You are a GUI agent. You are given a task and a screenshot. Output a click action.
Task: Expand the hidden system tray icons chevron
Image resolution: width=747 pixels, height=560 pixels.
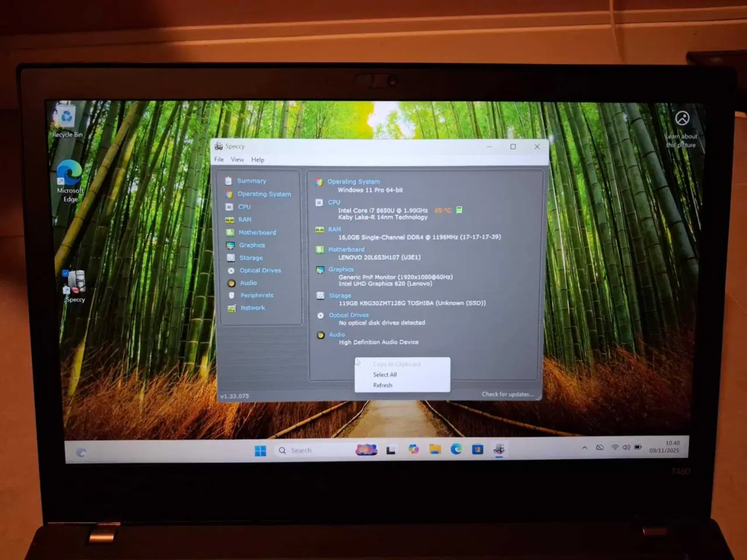(x=584, y=448)
